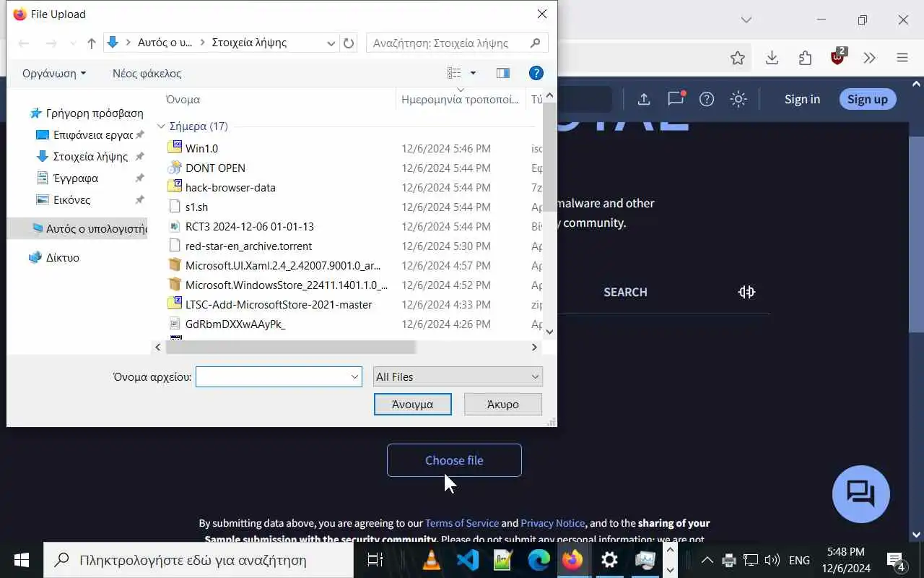Switch to SEARCH tab on webpage
The height and width of the screenshot is (578, 924).
625,292
